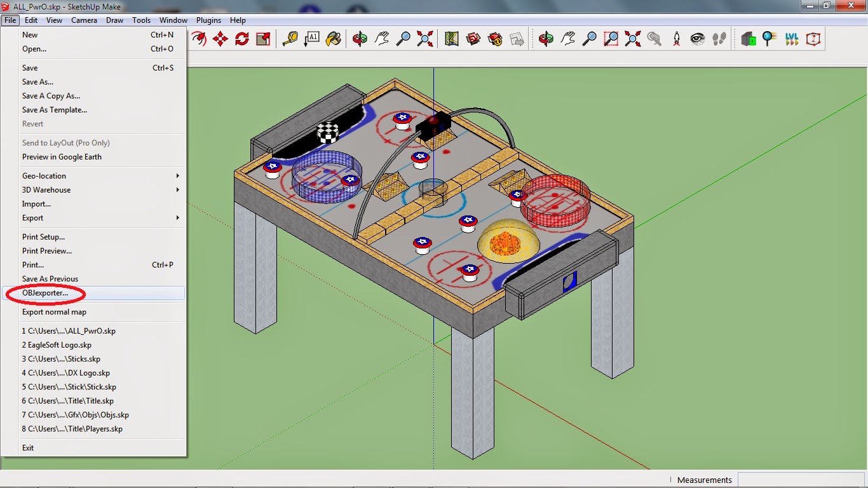868x488 pixels.
Task: Open recent file EagleSoft Logo.skp
Action: [93, 345]
